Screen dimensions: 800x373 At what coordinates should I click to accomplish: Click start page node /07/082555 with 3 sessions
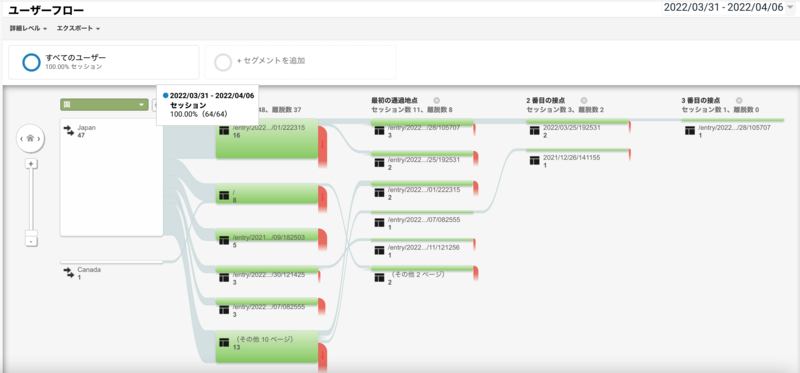pos(267,301)
